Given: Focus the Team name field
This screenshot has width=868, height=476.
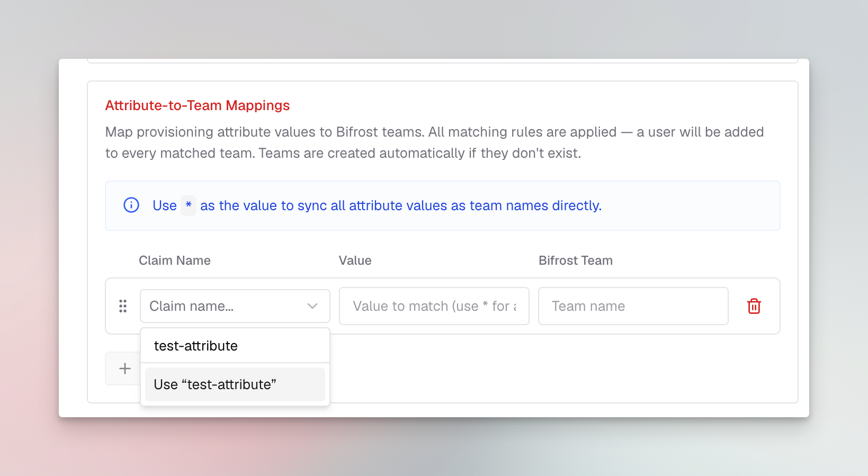Looking at the screenshot, I should click(x=633, y=306).
